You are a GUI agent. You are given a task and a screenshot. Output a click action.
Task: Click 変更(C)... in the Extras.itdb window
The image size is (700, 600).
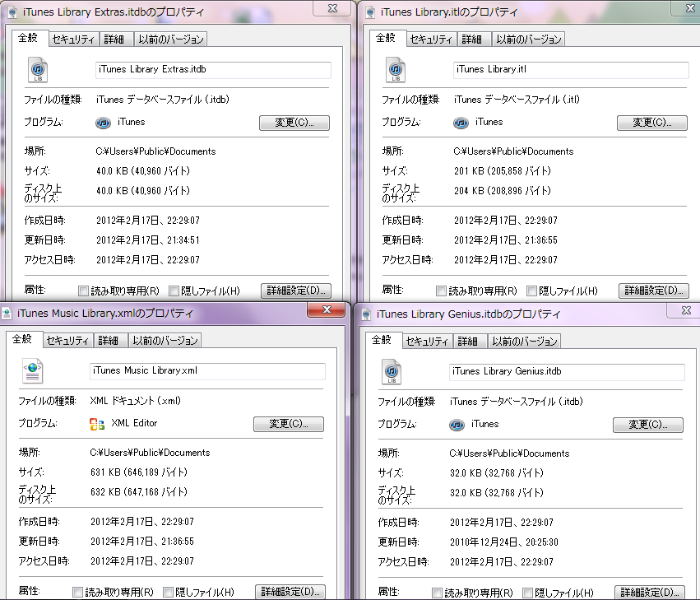tap(294, 123)
